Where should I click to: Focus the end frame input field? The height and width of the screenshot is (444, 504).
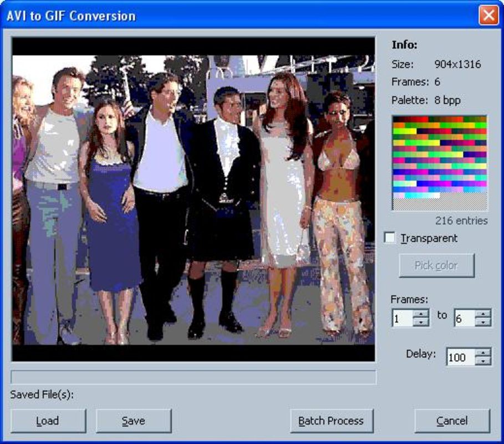coord(465,318)
